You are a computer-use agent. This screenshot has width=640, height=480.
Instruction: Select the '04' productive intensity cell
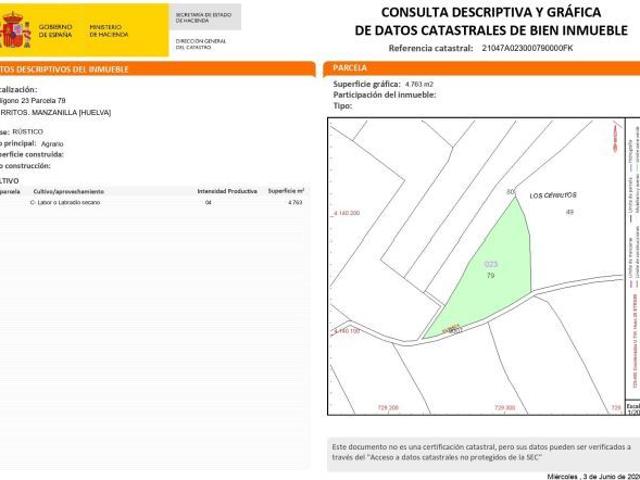point(209,202)
